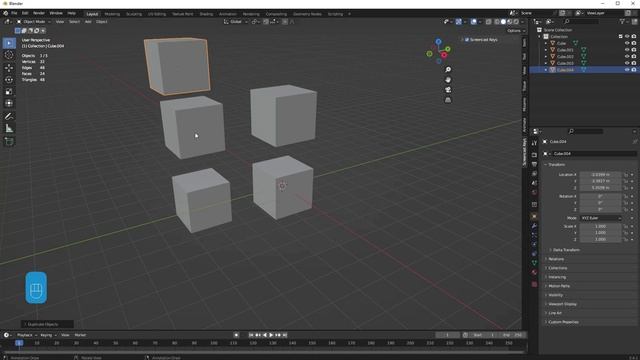Open the Object Data mesh tab
Viewport: 640px width, 360px height.
tap(534, 263)
